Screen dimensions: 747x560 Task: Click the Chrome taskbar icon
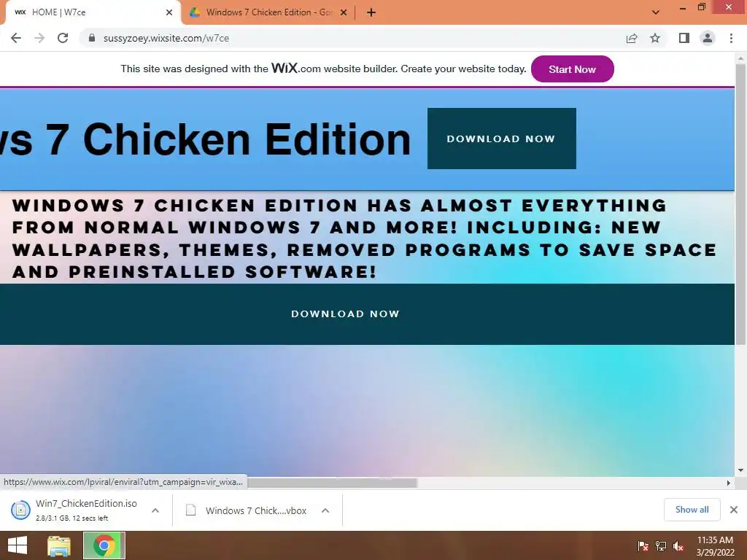pos(104,545)
